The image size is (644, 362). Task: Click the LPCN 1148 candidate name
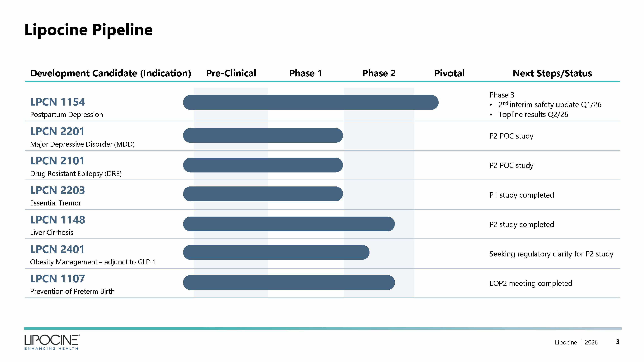click(x=58, y=220)
